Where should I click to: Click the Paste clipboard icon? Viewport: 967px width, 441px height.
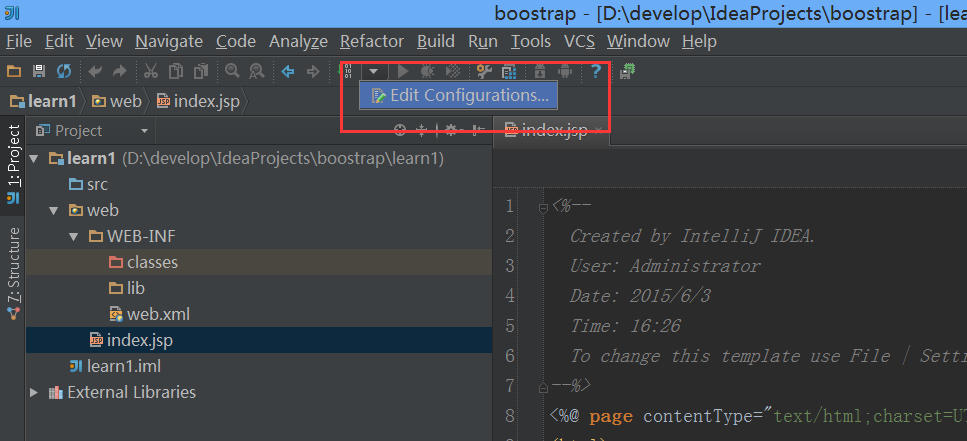(201, 72)
